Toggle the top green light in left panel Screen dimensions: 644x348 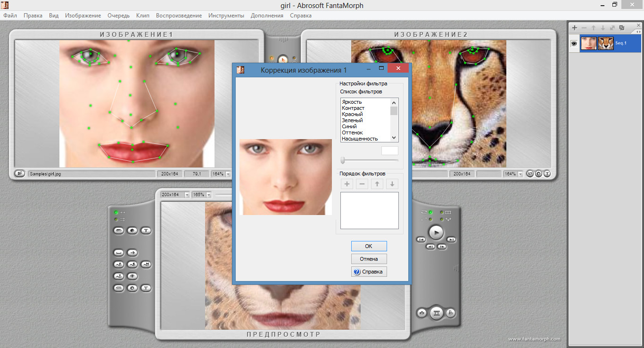point(116,212)
